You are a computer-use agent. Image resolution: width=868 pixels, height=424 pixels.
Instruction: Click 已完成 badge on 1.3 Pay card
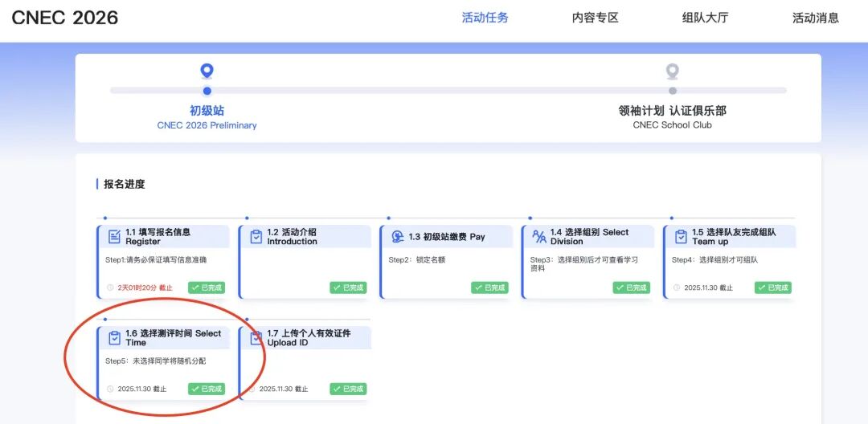coord(490,287)
